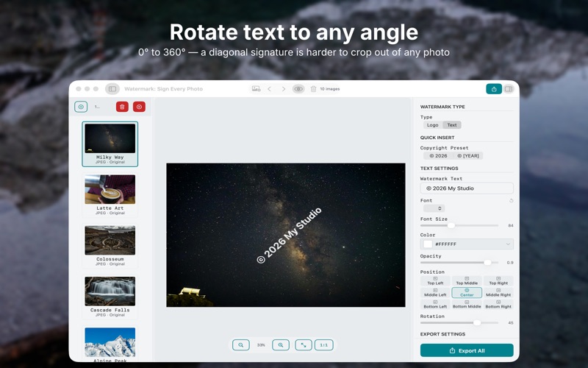Screen dimensions: 588x368
Task: Select the Alpine Peak thumbnail
Action: [110, 344]
